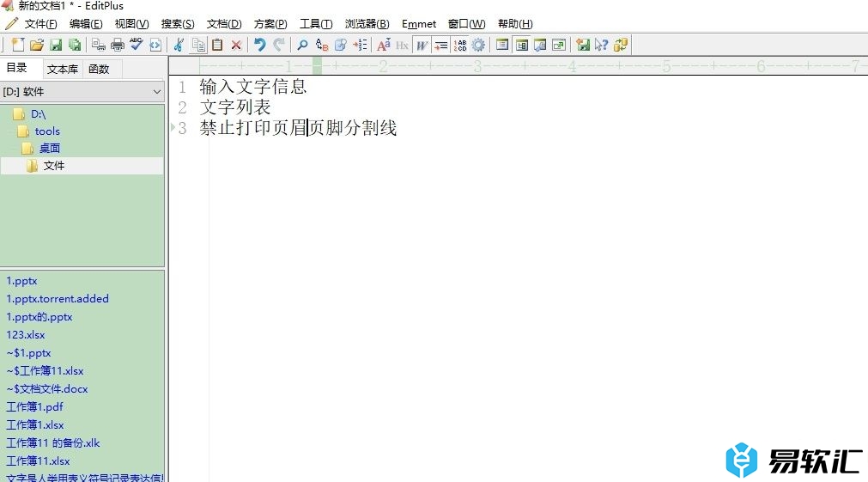Open the 视图(V) menu
The height and width of the screenshot is (482, 868).
point(131,24)
